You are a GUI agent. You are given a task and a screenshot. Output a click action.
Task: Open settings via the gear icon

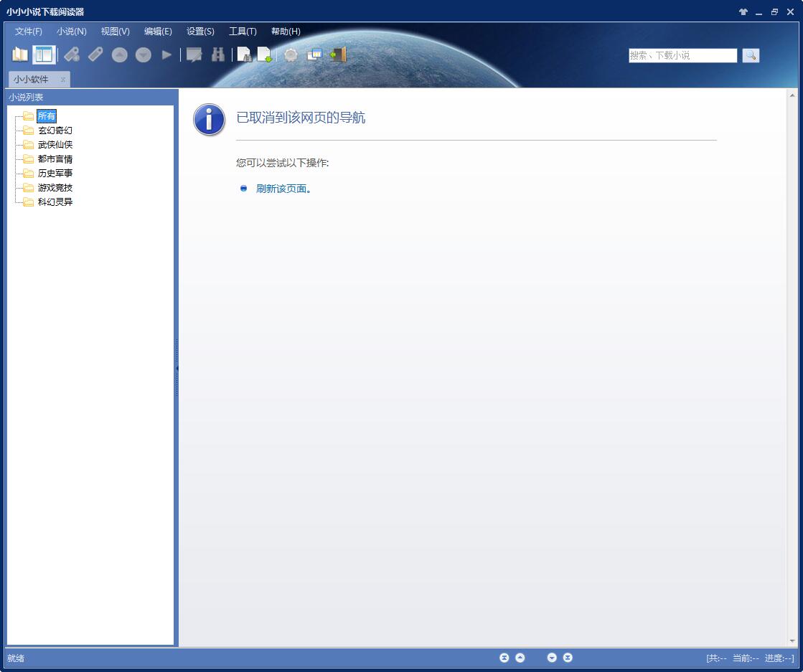[291, 55]
